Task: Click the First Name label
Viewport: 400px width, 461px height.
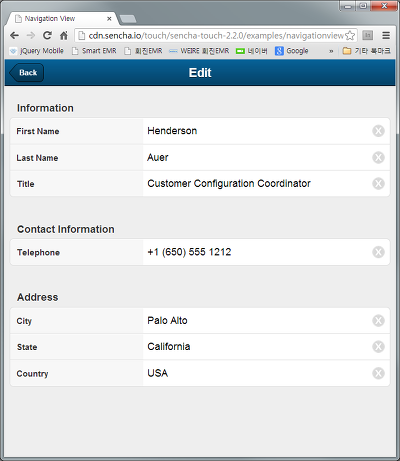Action: point(38,131)
